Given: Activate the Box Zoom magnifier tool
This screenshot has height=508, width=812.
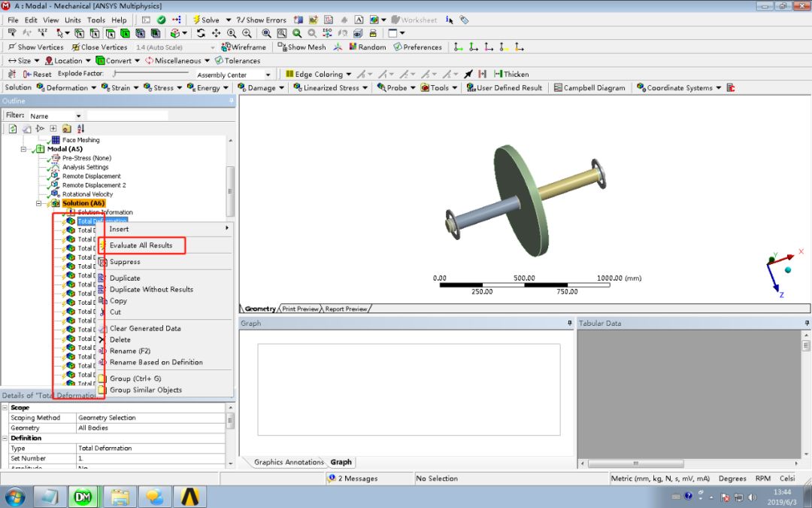Looking at the screenshot, I should pos(280,33).
